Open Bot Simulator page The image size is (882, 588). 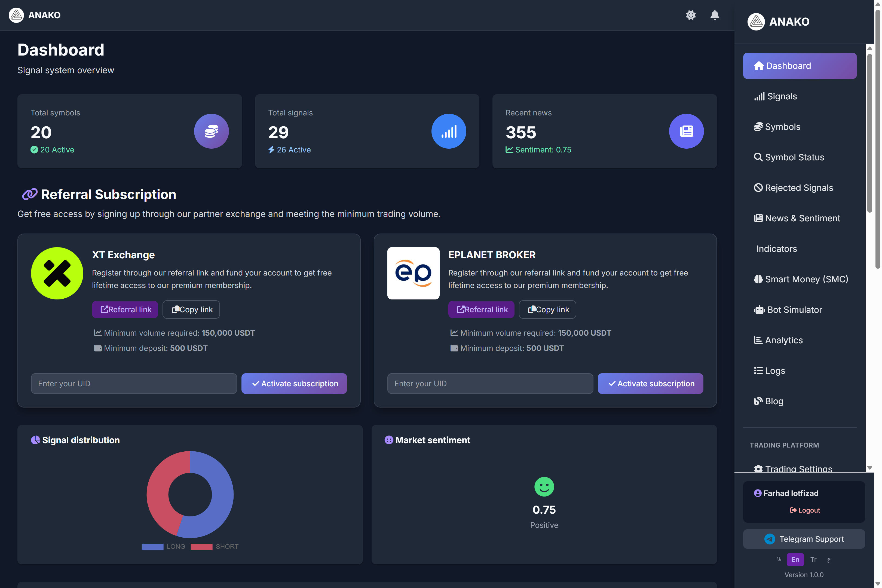click(800, 310)
